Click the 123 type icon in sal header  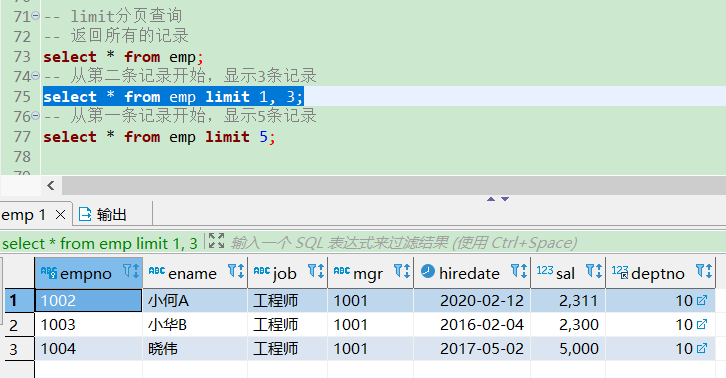coord(545,270)
